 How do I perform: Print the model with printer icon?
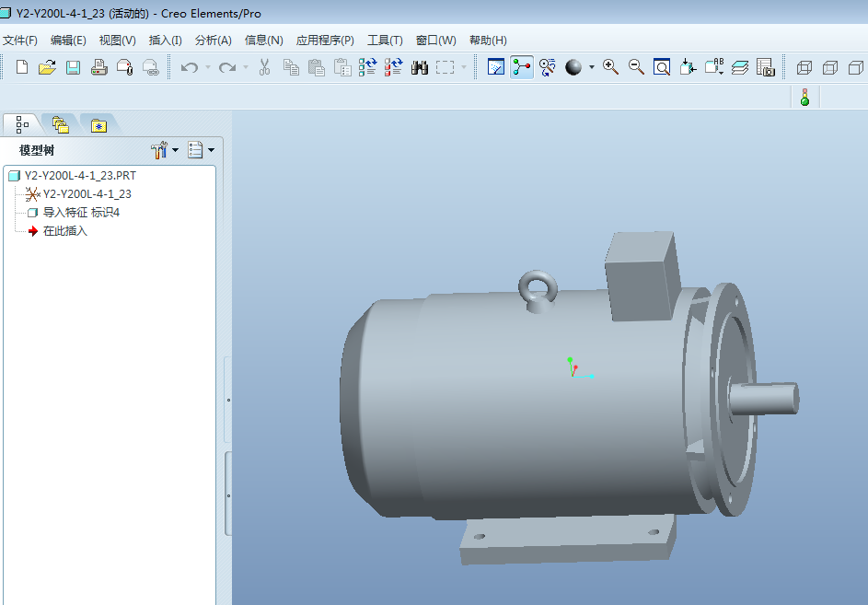(x=99, y=67)
